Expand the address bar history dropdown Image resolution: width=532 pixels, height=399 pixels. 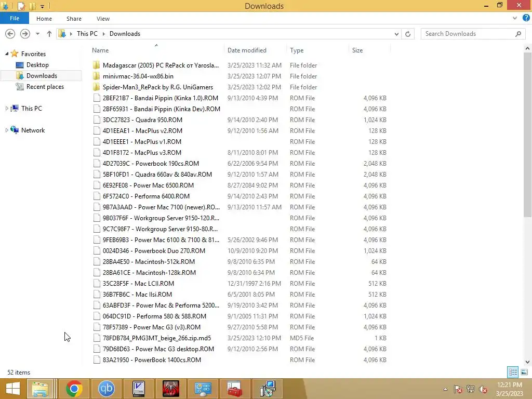(x=396, y=34)
